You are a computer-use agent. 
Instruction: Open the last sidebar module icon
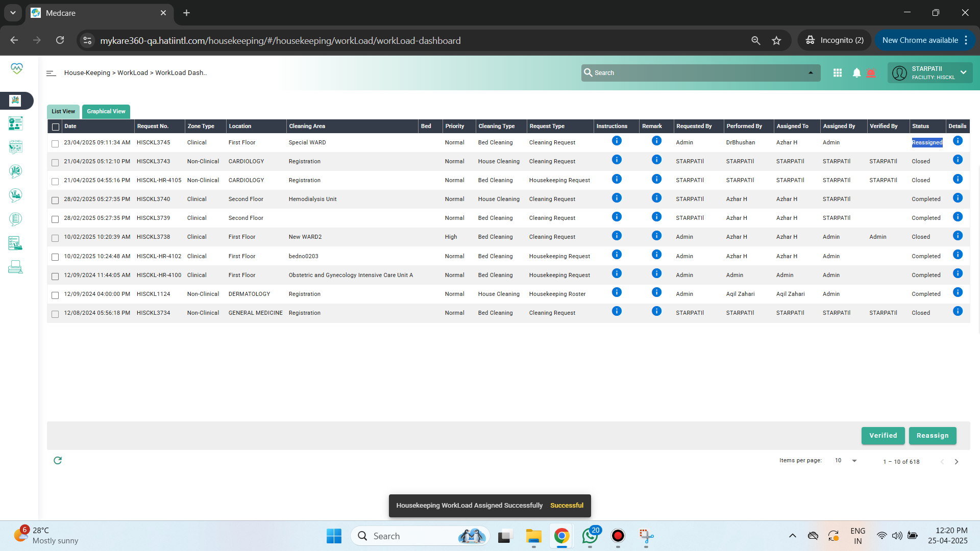point(15,267)
